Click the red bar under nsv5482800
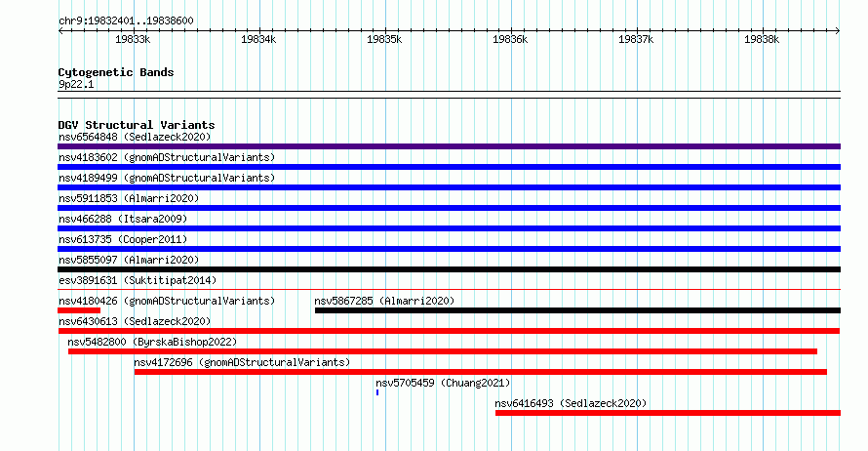This screenshot has height=451, width=868. (x=443, y=351)
